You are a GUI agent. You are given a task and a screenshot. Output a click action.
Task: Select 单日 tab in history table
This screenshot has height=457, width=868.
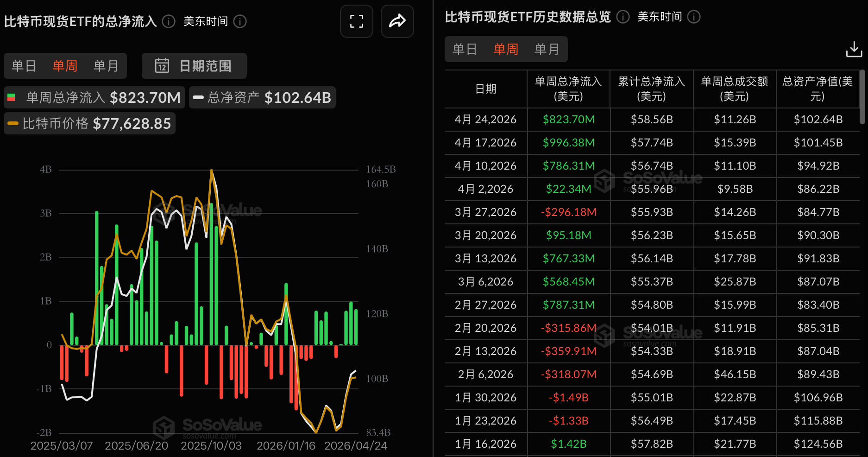click(x=465, y=49)
